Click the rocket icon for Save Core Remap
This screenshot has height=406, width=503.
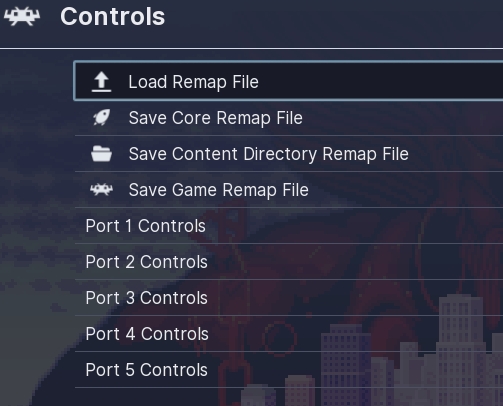(x=101, y=118)
